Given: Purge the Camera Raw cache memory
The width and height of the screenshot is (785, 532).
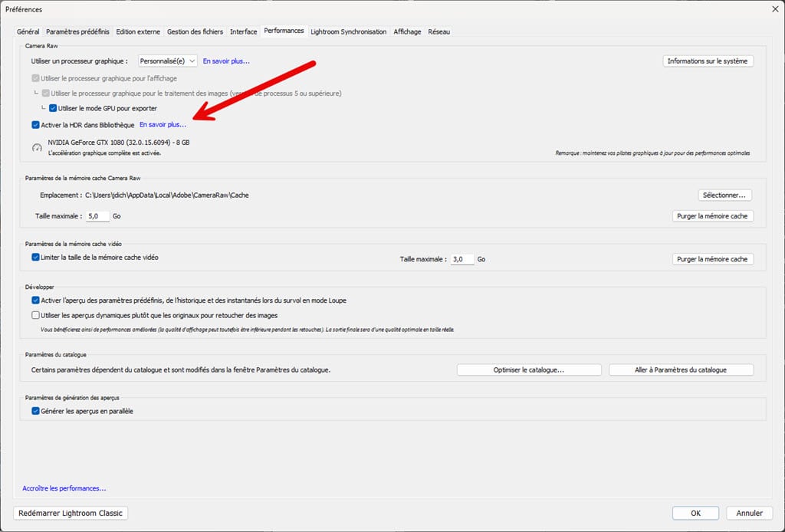Looking at the screenshot, I should click(712, 216).
